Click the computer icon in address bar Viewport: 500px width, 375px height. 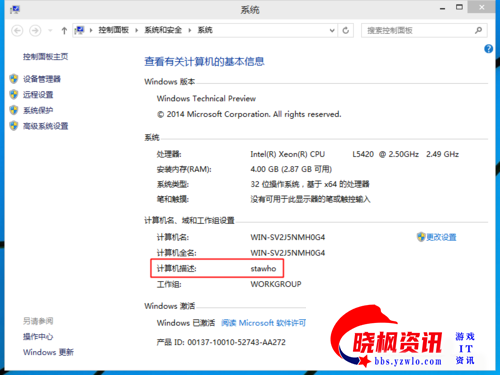(x=79, y=30)
